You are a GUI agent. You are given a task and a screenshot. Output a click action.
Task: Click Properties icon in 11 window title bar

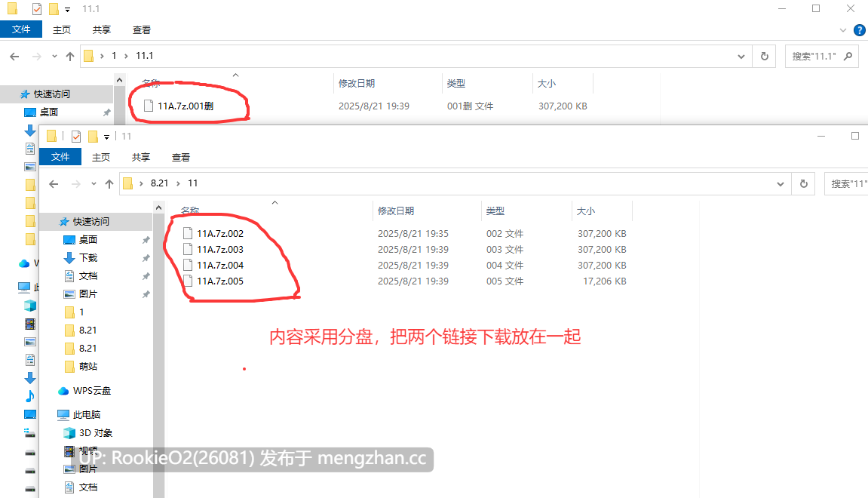click(x=76, y=137)
